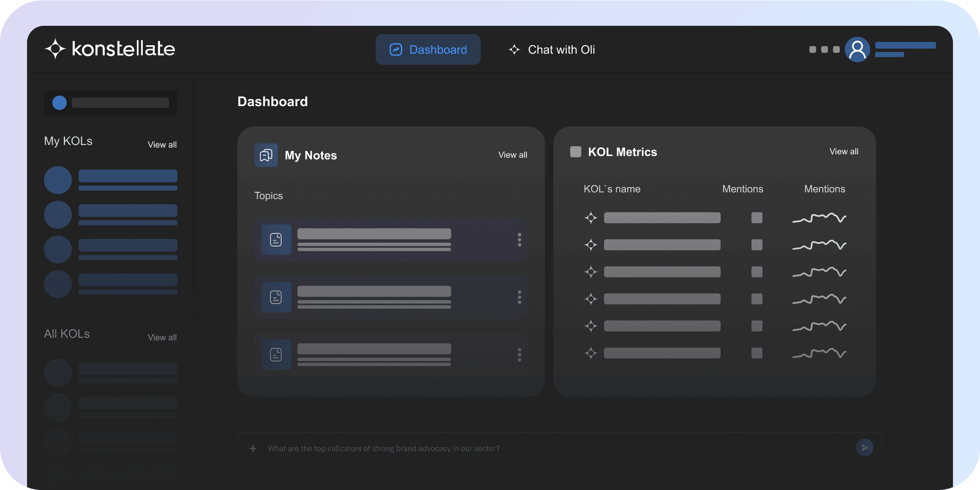Click the first note's document icon
The width and height of the screenshot is (980, 490).
click(x=276, y=240)
